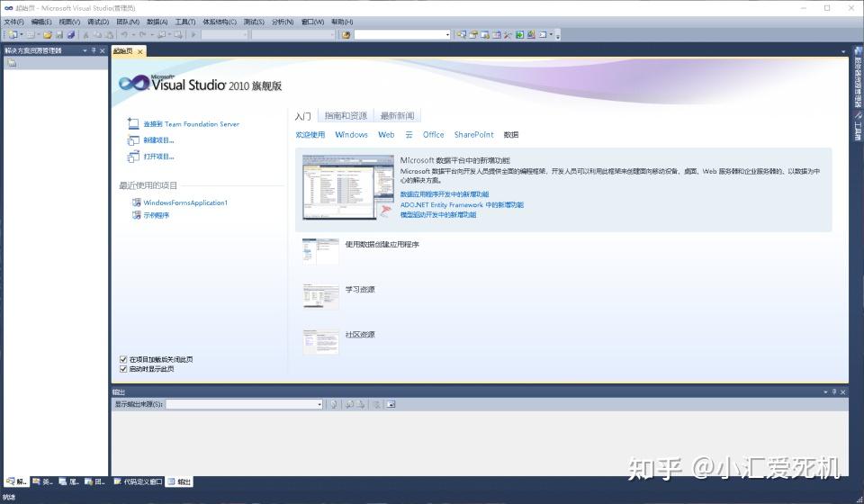Click the 打开项目... link
This screenshot has height=504, width=864.
tap(158, 157)
